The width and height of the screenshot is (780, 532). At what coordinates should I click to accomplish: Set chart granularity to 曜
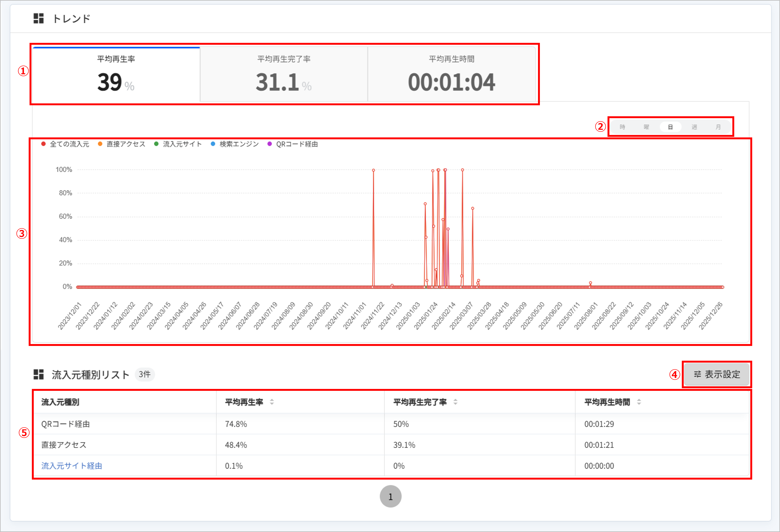click(646, 127)
